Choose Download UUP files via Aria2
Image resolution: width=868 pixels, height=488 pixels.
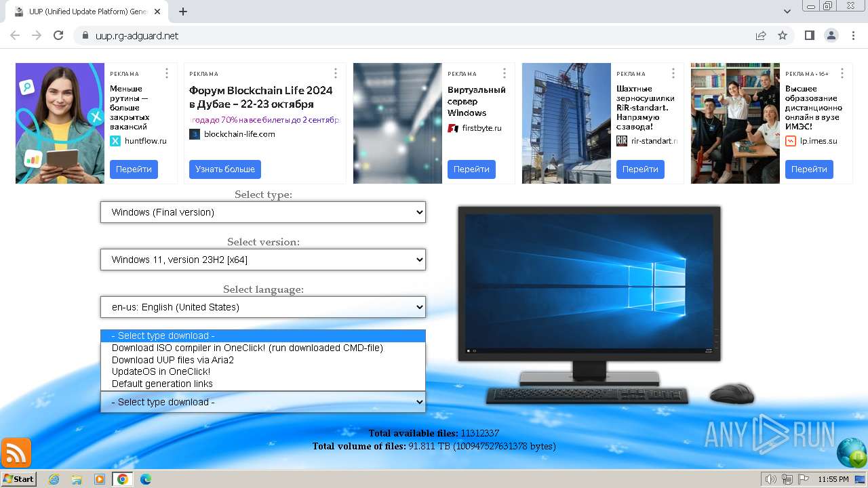[263, 360]
